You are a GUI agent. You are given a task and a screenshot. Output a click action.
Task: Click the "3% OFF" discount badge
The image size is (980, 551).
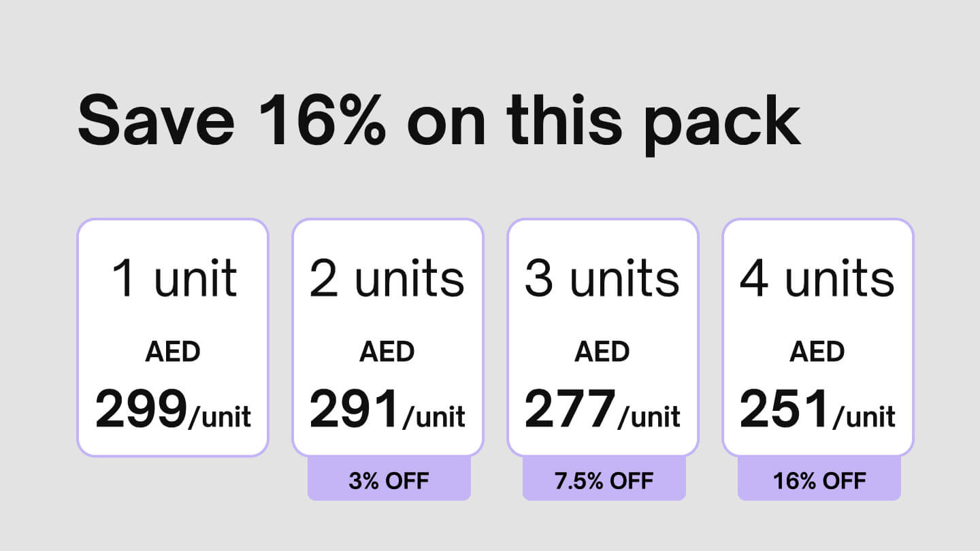pos(389,481)
